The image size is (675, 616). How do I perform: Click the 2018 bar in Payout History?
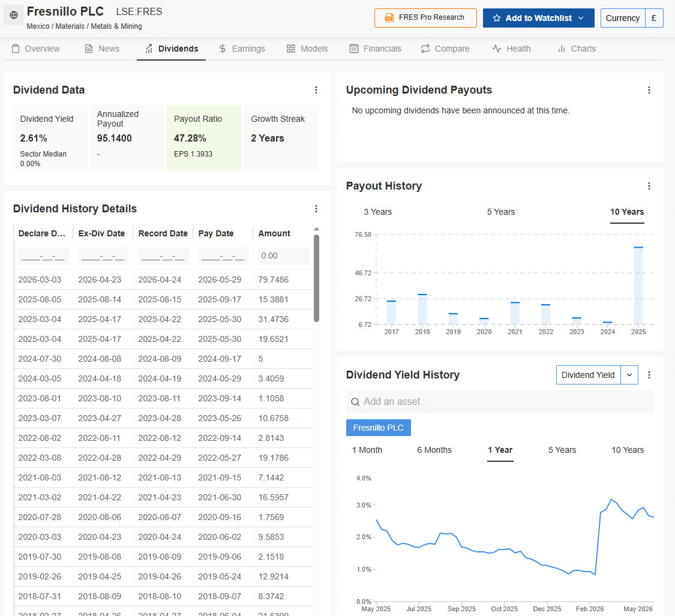coord(422,309)
